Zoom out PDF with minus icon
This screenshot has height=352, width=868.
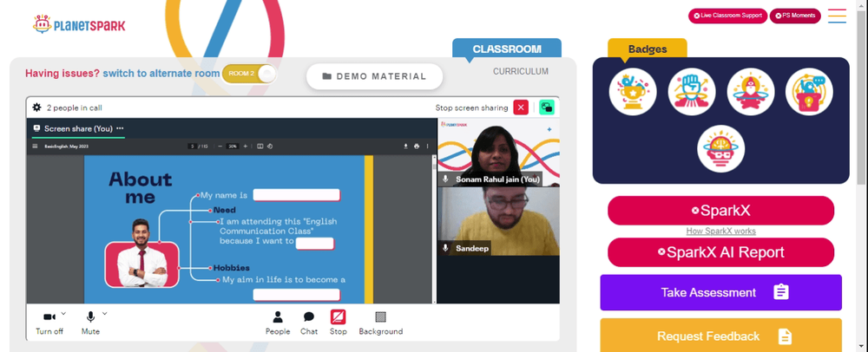pyautogui.click(x=220, y=147)
